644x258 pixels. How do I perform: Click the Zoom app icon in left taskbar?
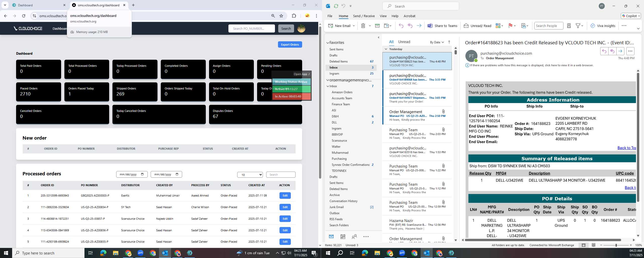(140, 253)
